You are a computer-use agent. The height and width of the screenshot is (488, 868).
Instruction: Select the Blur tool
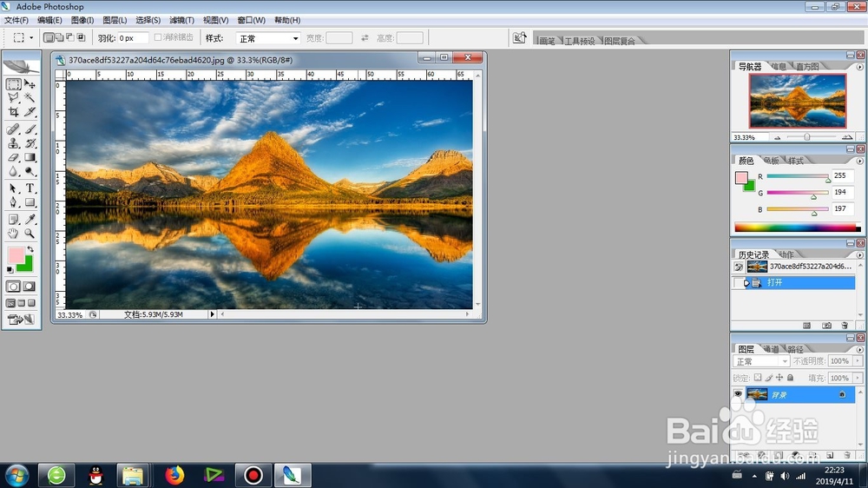point(14,172)
